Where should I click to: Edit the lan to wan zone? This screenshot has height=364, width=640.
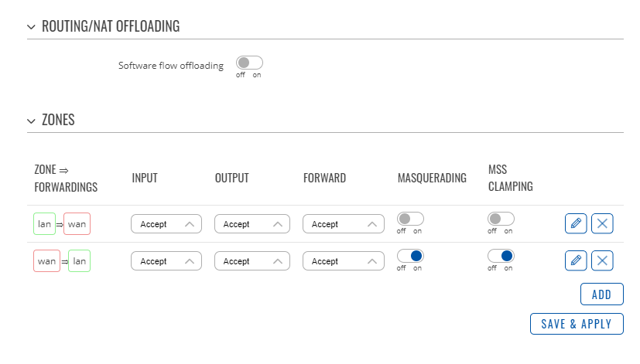click(x=576, y=223)
